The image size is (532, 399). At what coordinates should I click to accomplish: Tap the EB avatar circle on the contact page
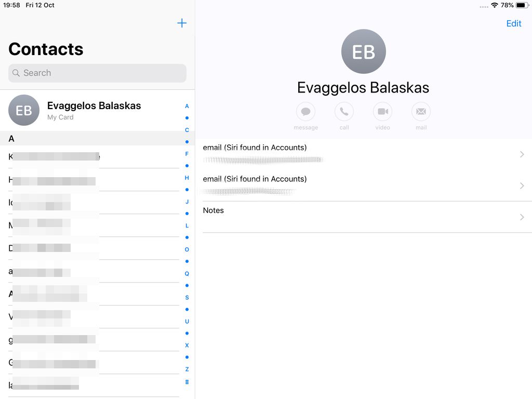tap(363, 51)
